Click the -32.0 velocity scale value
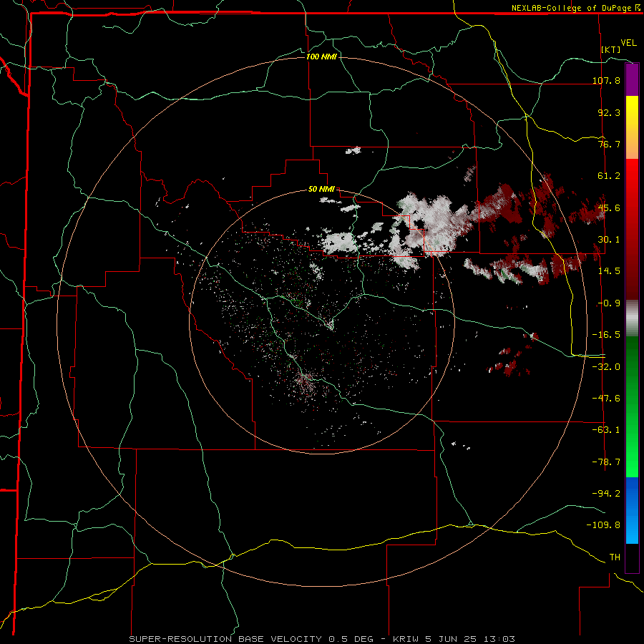 tap(606, 367)
